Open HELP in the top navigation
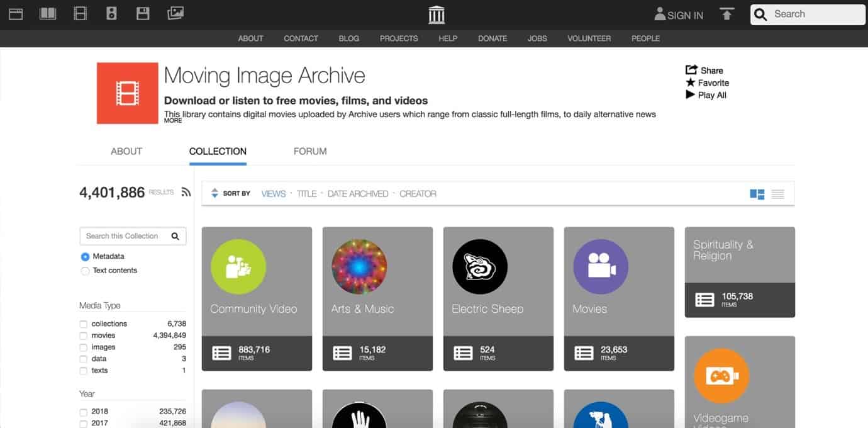868x428 pixels. (448, 38)
